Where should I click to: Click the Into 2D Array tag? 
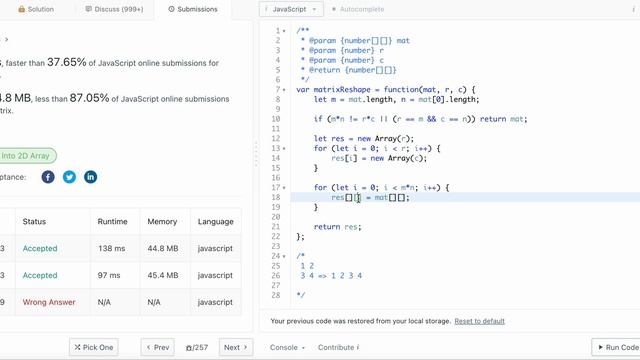25,156
